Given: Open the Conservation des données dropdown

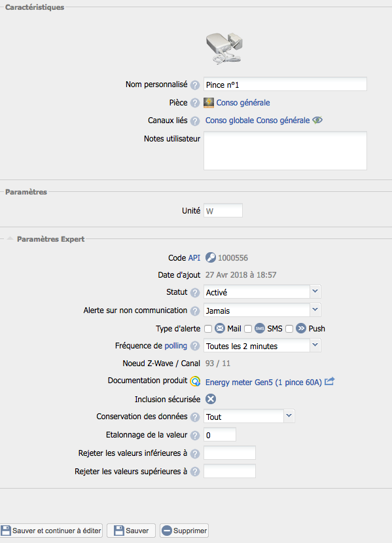Looking at the screenshot, I should [x=249, y=417].
